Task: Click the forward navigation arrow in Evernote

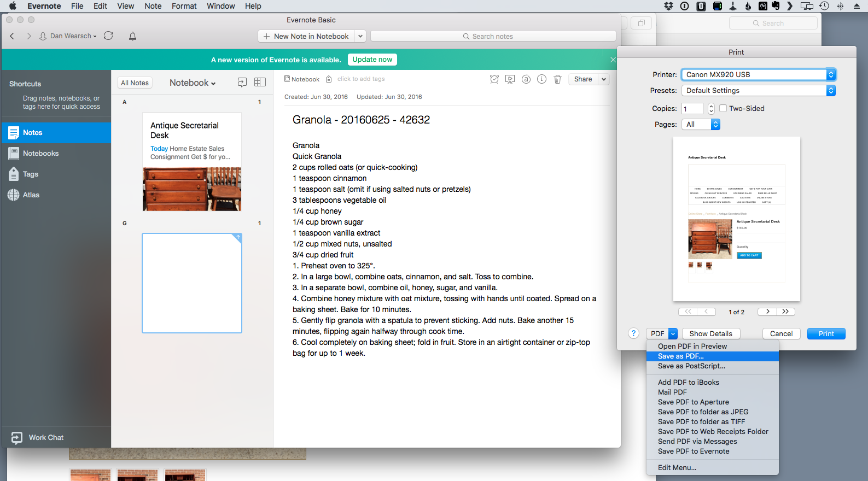Action: (29, 36)
